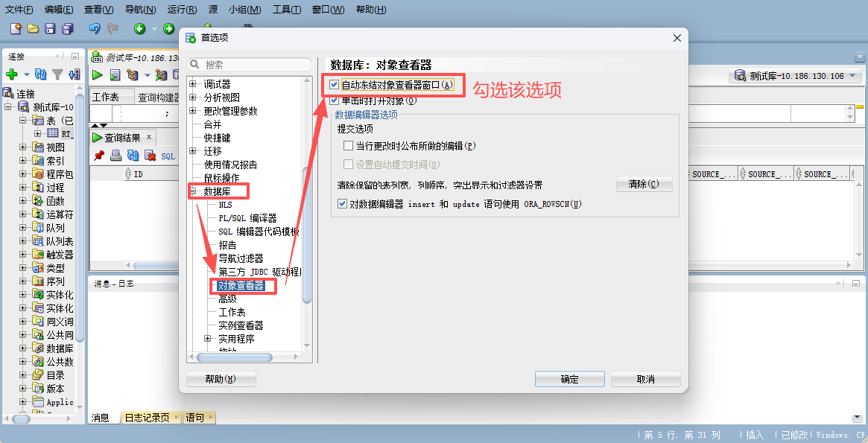Select NLS in preferences tree
The image size is (868, 443).
pos(225,205)
